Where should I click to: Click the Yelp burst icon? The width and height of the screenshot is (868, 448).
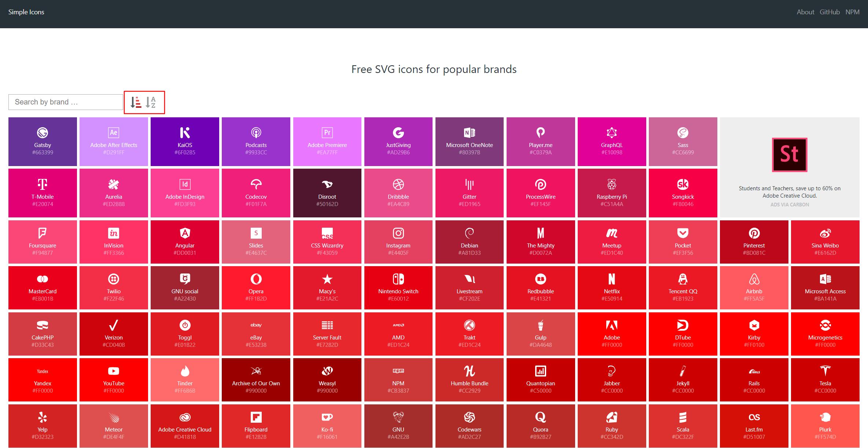point(43,417)
